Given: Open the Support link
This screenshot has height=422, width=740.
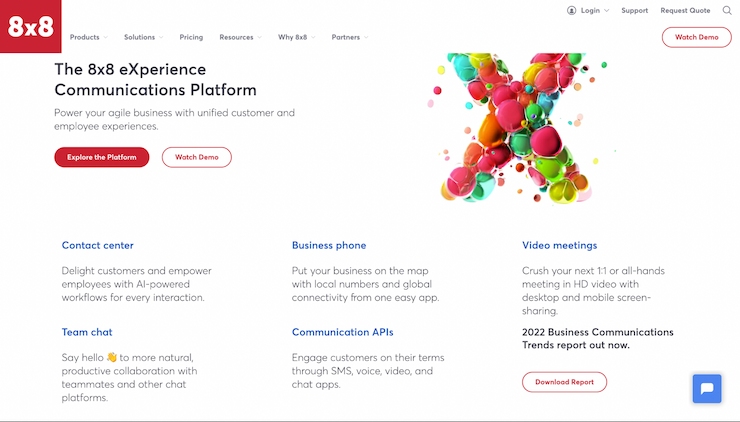Looking at the screenshot, I should pyautogui.click(x=634, y=10).
